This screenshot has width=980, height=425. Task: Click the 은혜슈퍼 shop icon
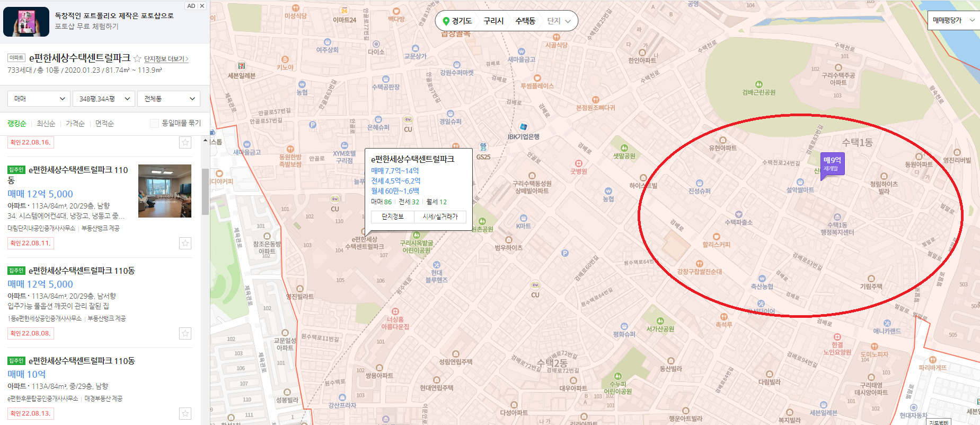click(378, 120)
